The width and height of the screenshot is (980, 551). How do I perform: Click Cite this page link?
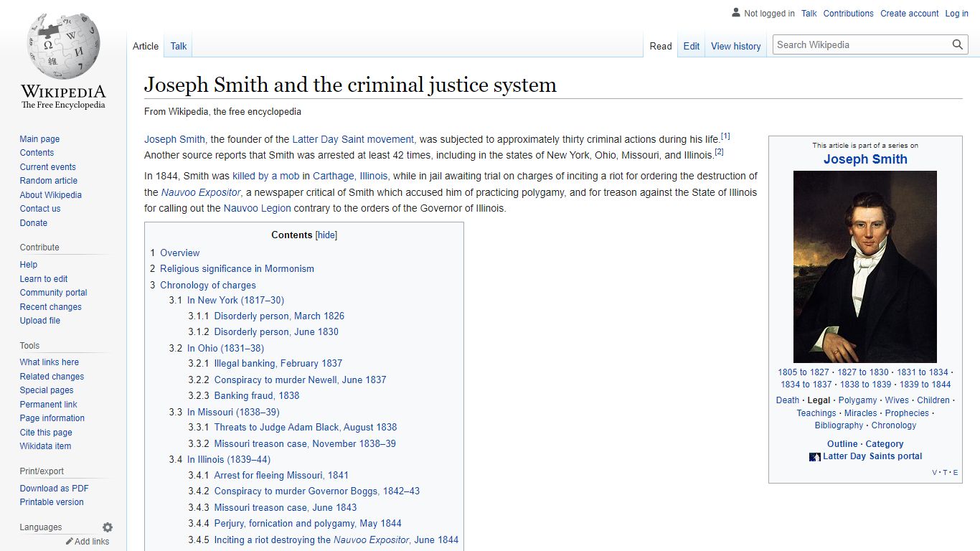point(46,433)
